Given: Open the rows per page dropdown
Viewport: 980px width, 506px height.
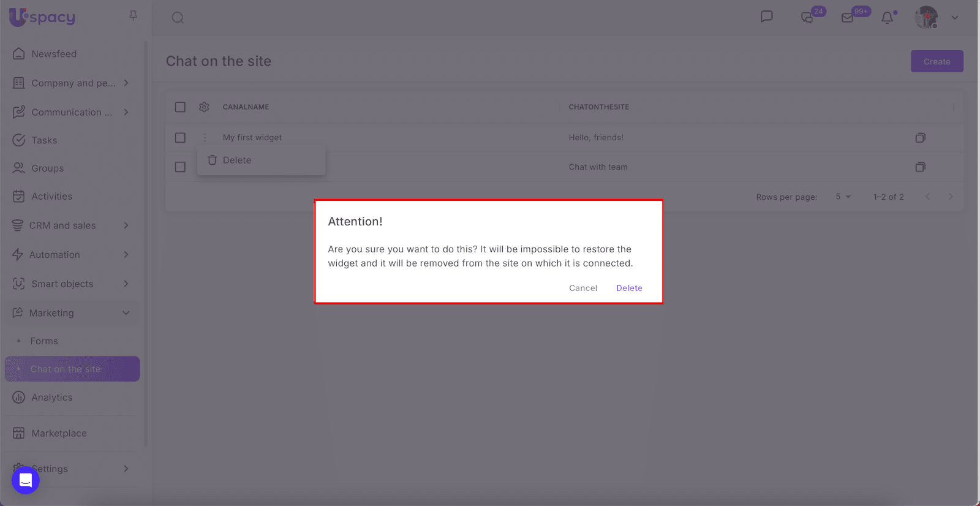Looking at the screenshot, I should click(x=843, y=197).
